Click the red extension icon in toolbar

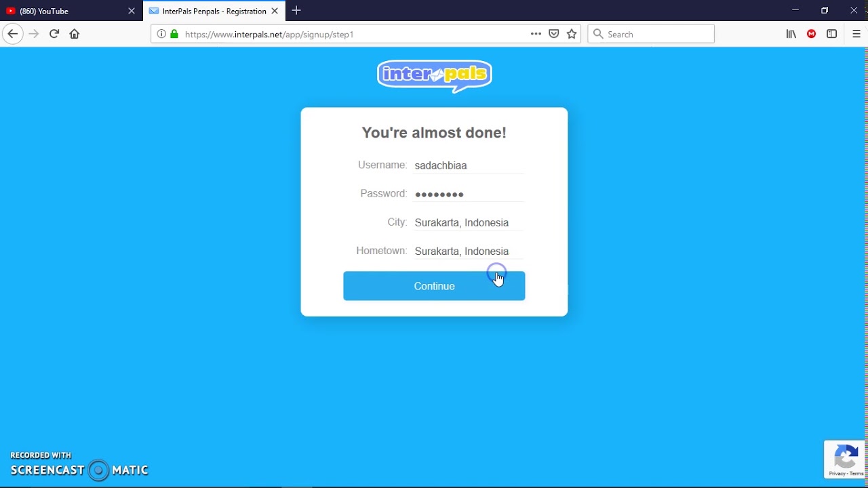pyautogui.click(x=811, y=34)
